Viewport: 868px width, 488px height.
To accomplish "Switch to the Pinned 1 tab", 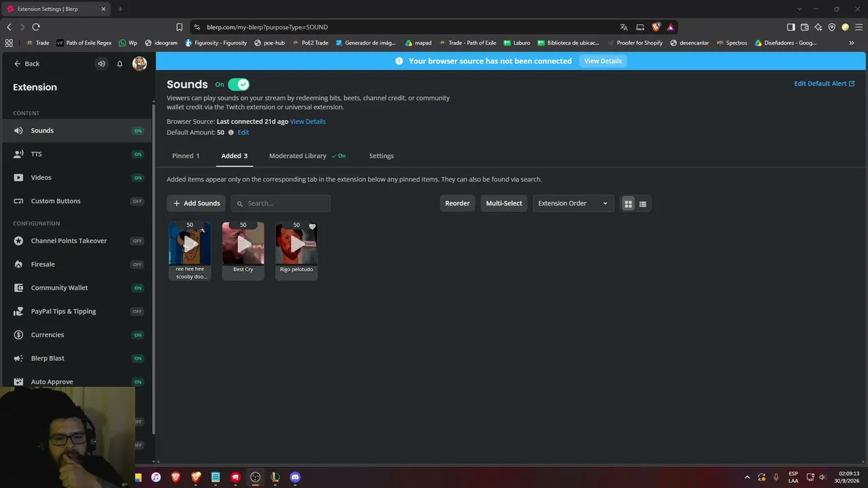I will click(186, 156).
